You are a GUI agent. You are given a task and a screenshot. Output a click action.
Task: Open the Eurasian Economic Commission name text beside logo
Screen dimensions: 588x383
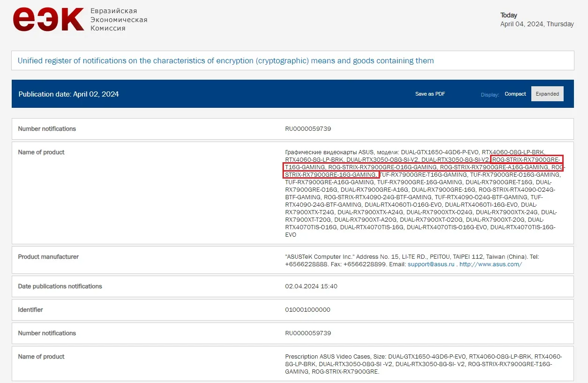tap(117, 20)
